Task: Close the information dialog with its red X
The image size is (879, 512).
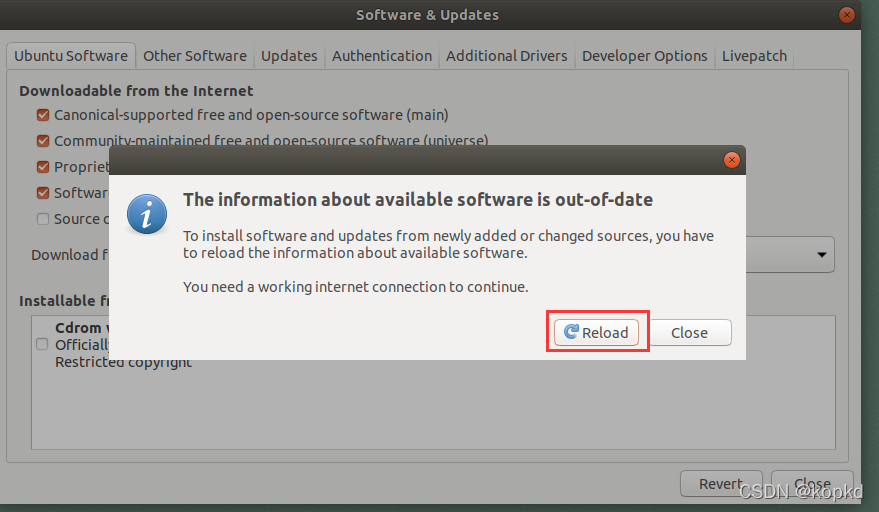Action: 732,160
